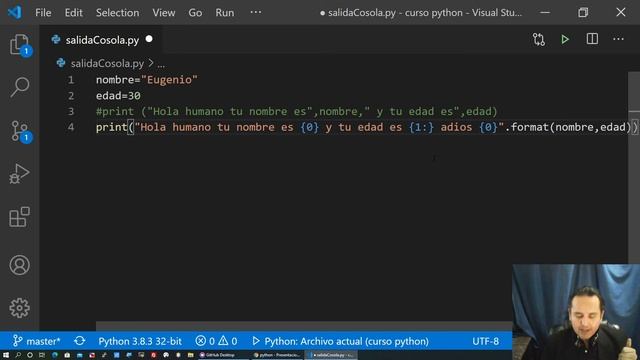Open the Explorer view in activity bar
The width and height of the screenshot is (640, 360).
tap(19, 44)
